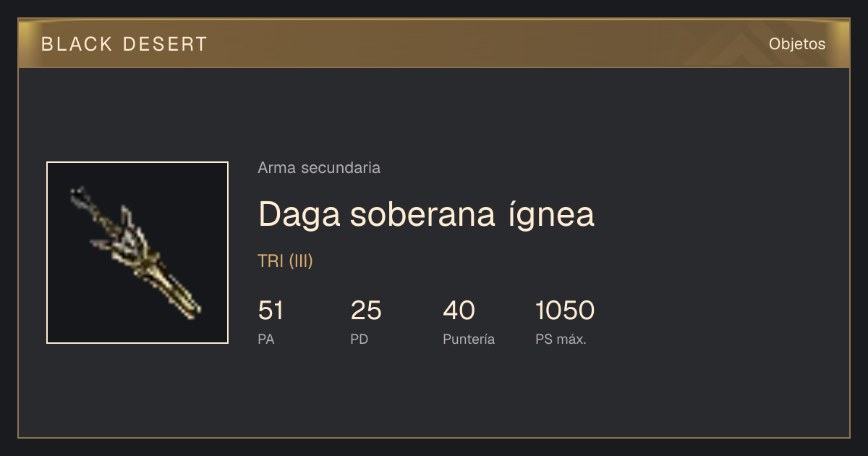Select the Puntería value 40
This screenshot has width=868, height=456.
click(459, 311)
